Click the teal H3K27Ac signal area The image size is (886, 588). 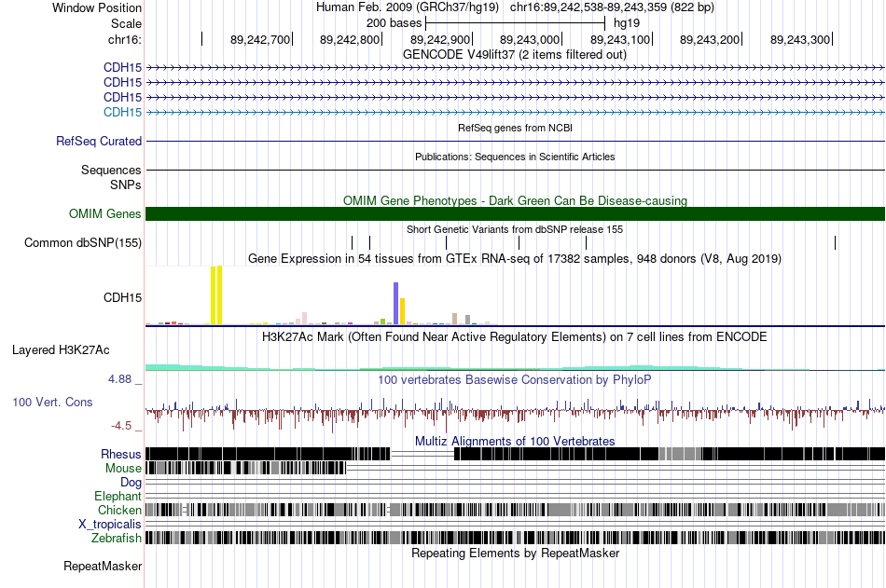pos(515,368)
